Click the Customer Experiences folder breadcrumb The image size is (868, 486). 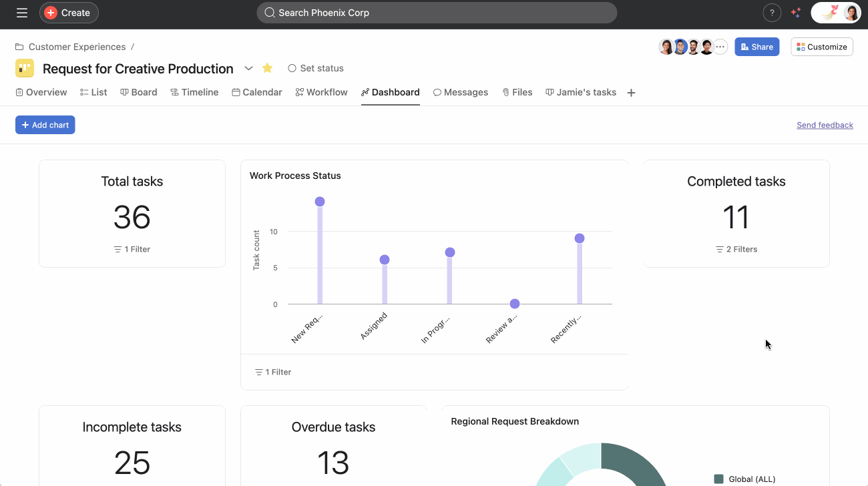(x=77, y=47)
